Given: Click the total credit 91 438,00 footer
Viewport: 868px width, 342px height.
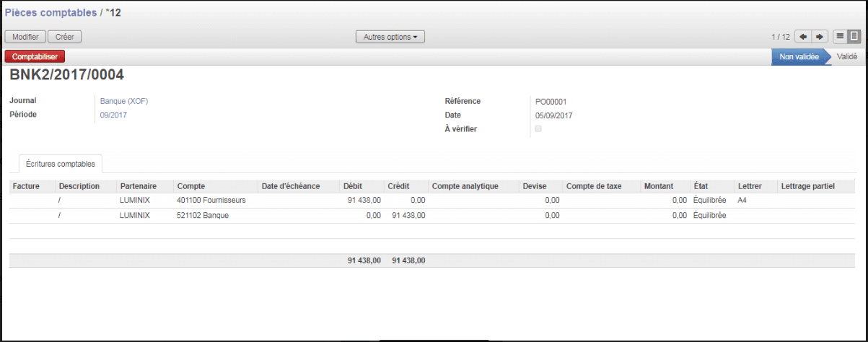Looking at the screenshot, I should tap(408, 260).
